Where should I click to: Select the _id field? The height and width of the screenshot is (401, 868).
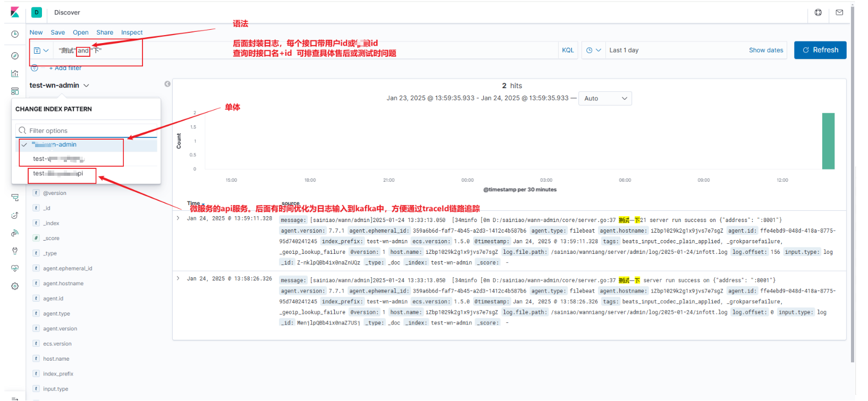pyautogui.click(x=47, y=208)
